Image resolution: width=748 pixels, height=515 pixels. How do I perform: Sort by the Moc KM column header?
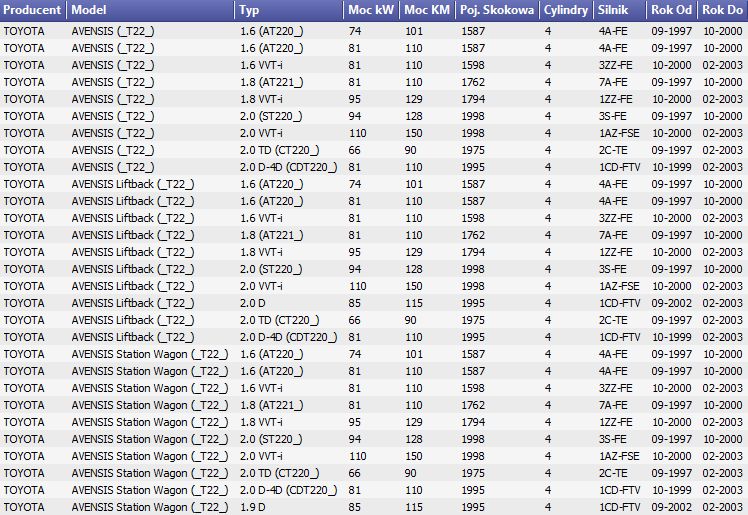(427, 10)
